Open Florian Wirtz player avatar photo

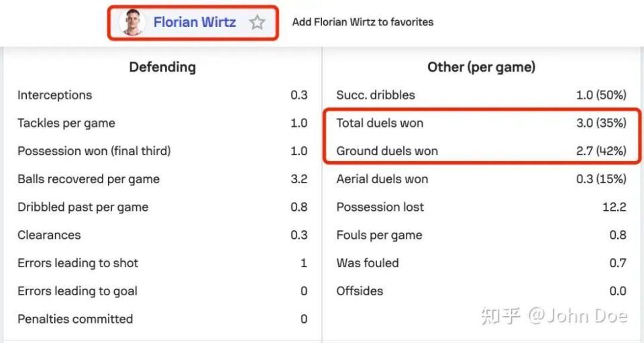click(x=132, y=22)
